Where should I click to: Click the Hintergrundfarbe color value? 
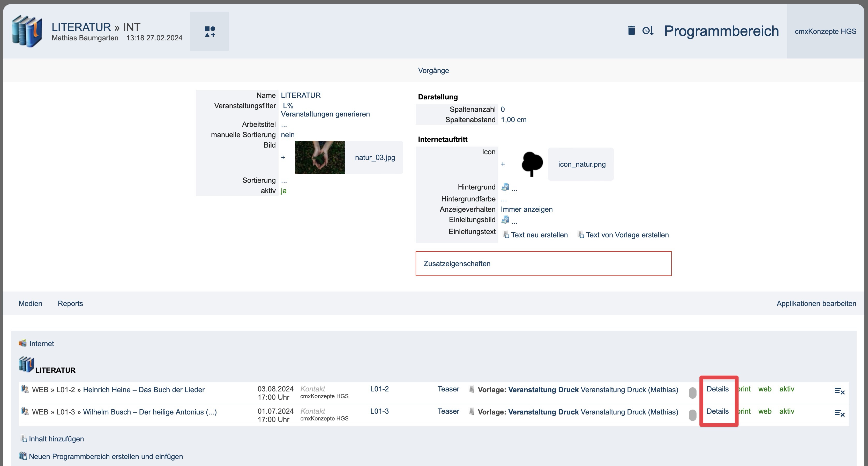click(503, 199)
